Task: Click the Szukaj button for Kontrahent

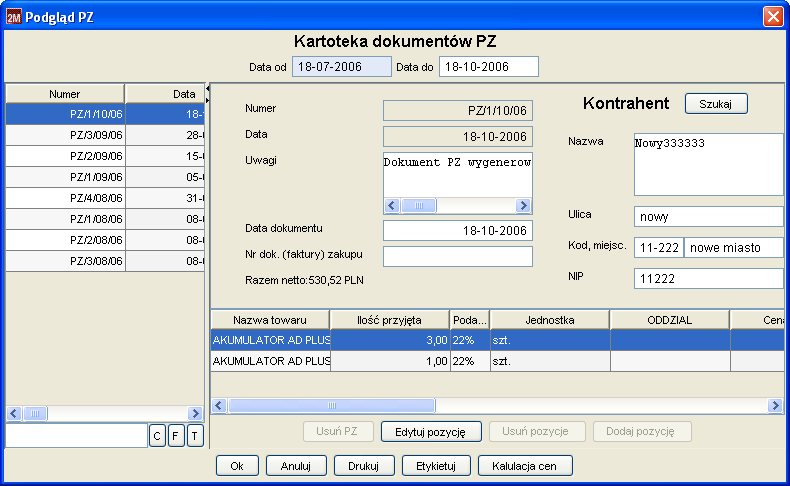Action: point(716,104)
